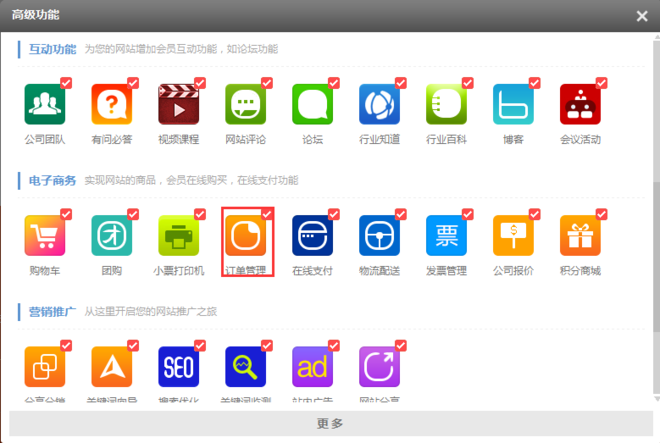Select the purple share-arrow icon

coord(379,367)
